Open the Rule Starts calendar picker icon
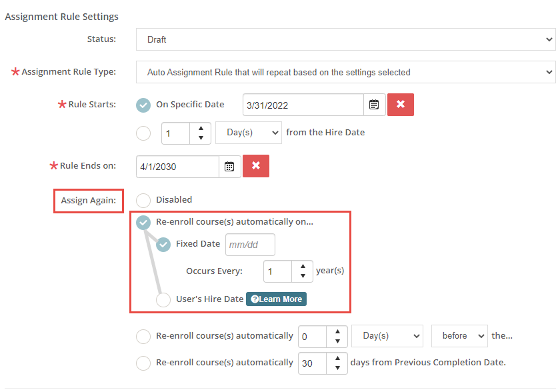This screenshot has width=560, height=392. (374, 105)
